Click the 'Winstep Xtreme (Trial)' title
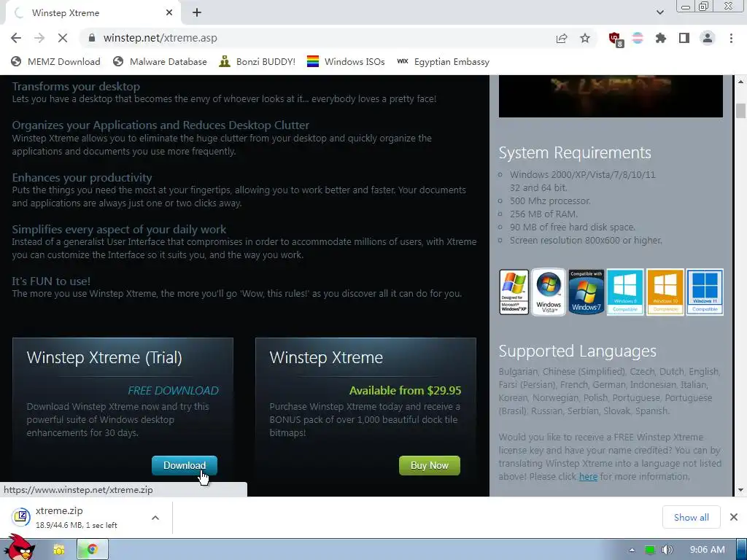The image size is (747, 560). [104, 357]
